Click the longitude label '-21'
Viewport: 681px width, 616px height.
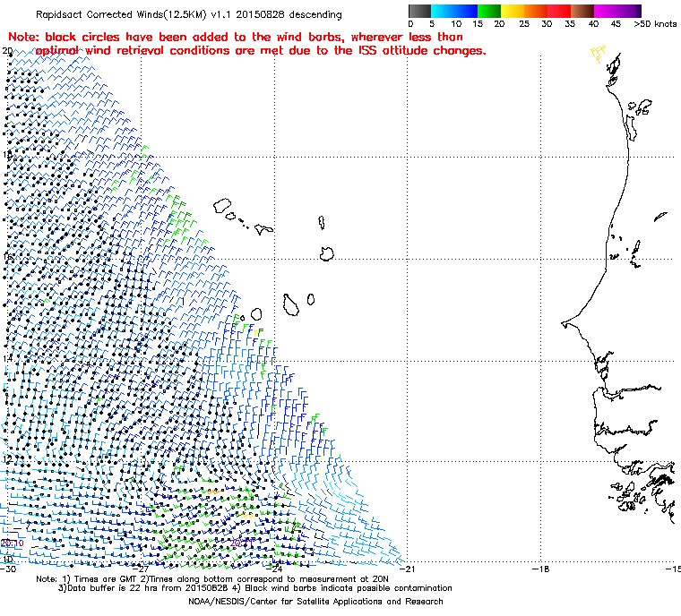408,569
